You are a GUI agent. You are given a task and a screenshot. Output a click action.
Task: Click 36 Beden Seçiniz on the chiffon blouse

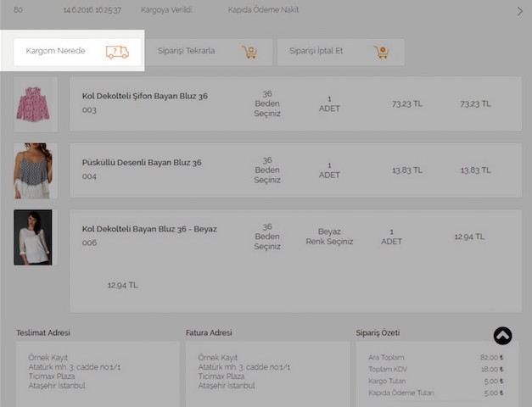pyautogui.click(x=266, y=103)
